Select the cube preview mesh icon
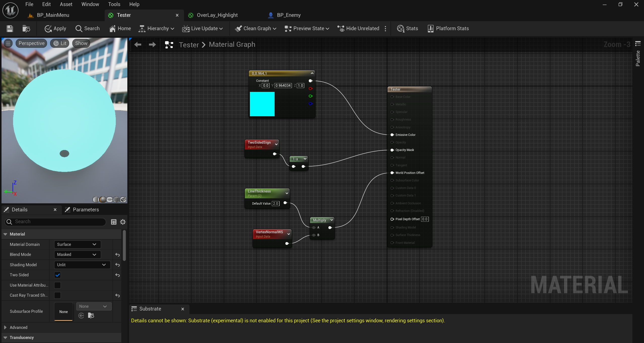Image resolution: width=644 pixels, height=343 pixels. (x=116, y=200)
